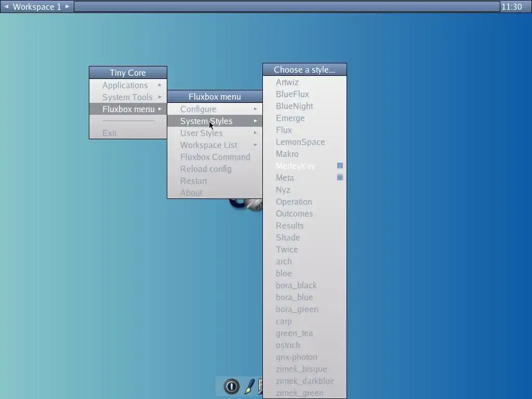This screenshot has width=532, height=399.
Task: Click the empty window list toolbar bar
Action: (x=287, y=6)
